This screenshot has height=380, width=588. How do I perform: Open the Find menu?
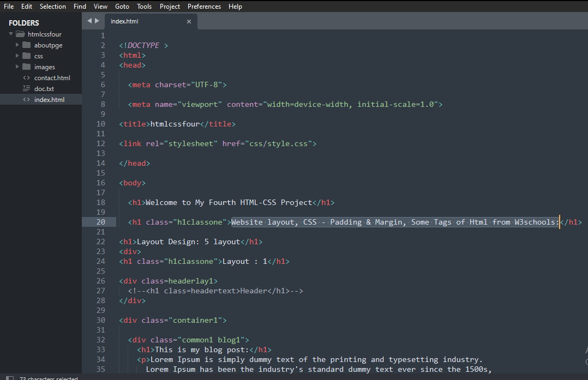coord(80,7)
